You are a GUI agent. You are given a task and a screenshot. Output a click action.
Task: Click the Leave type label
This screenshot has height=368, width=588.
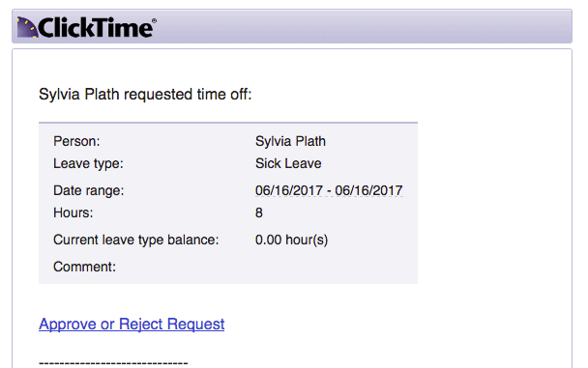coord(88,164)
